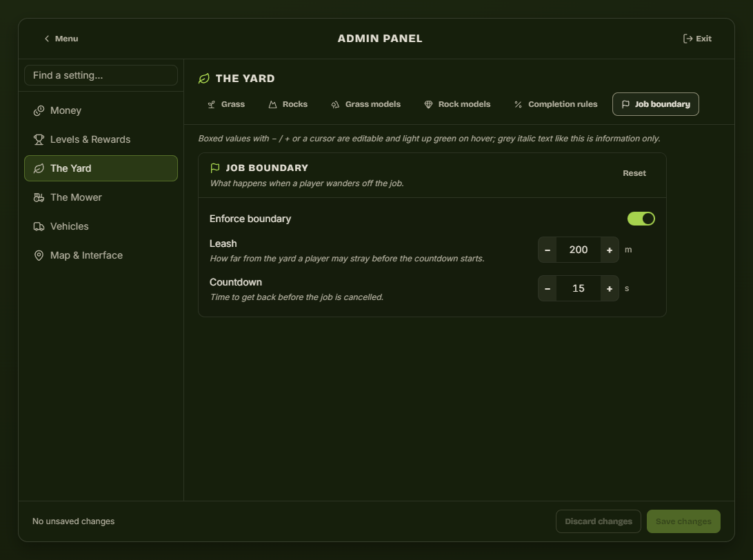
Task: Decrease the Countdown time with minus
Action: 548,288
